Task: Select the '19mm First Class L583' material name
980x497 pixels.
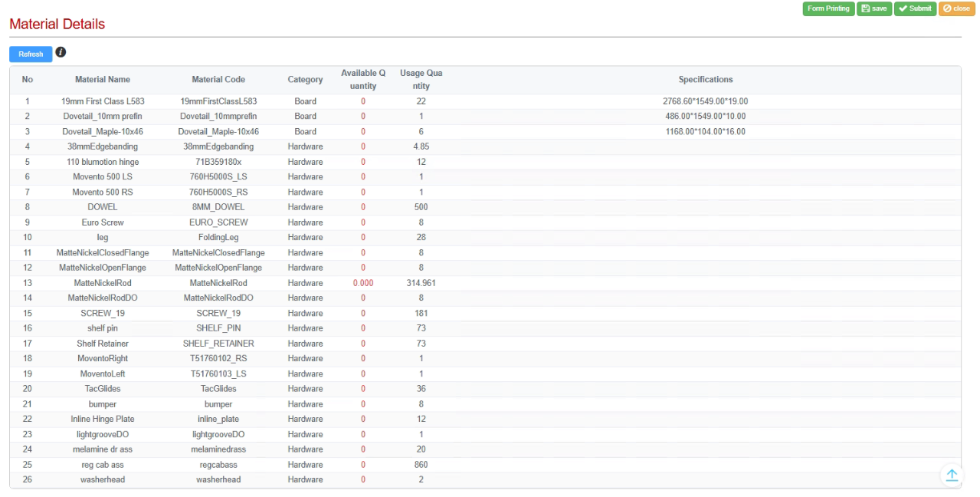Action: click(103, 101)
